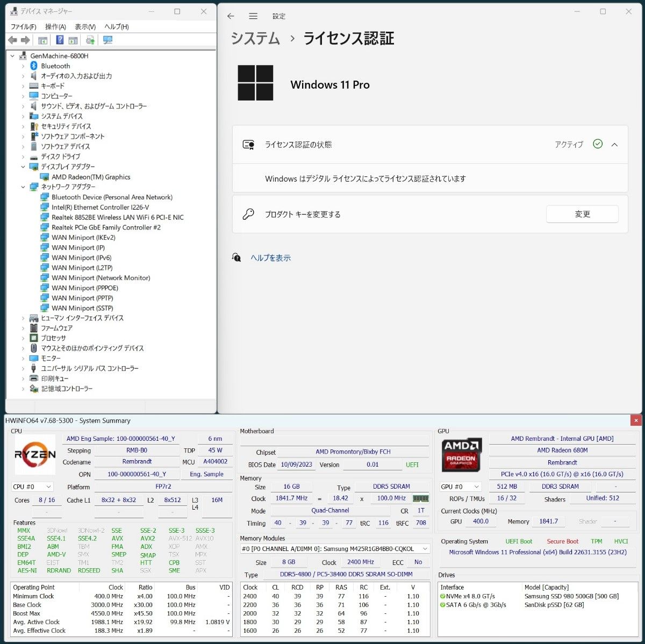Viewport: 645px width, 644px height.
Task: Click the Settings back arrow icon
Action: [231, 16]
